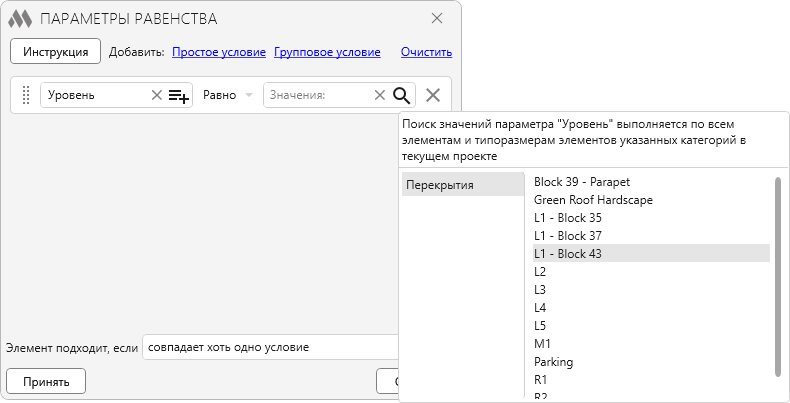Click the drag handle of the condition row

coord(26,95)
